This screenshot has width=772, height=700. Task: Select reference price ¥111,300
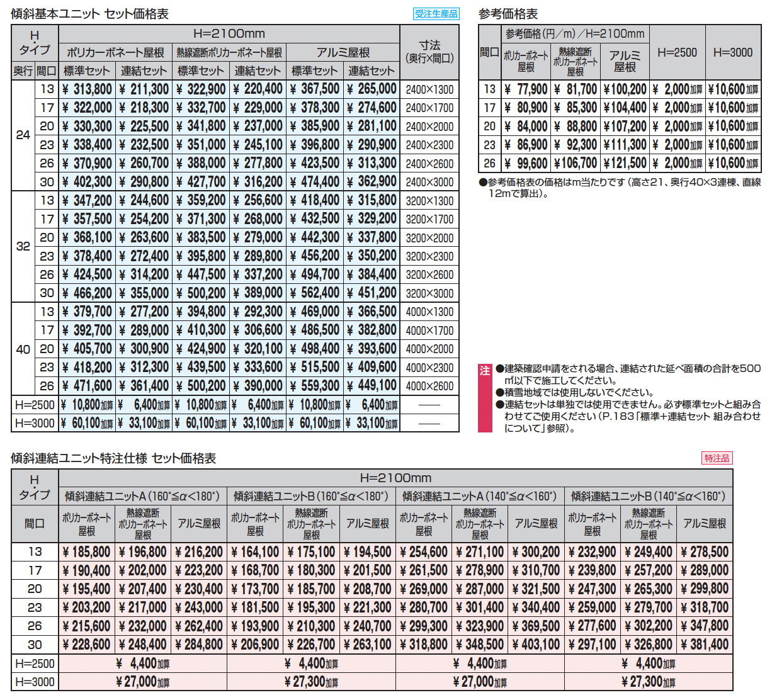pos(625,145)
